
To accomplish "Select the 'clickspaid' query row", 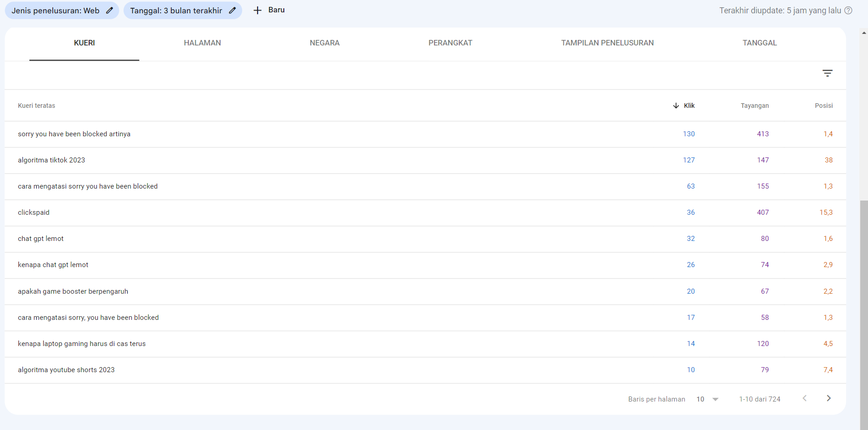I will click(x=34, y=212).
